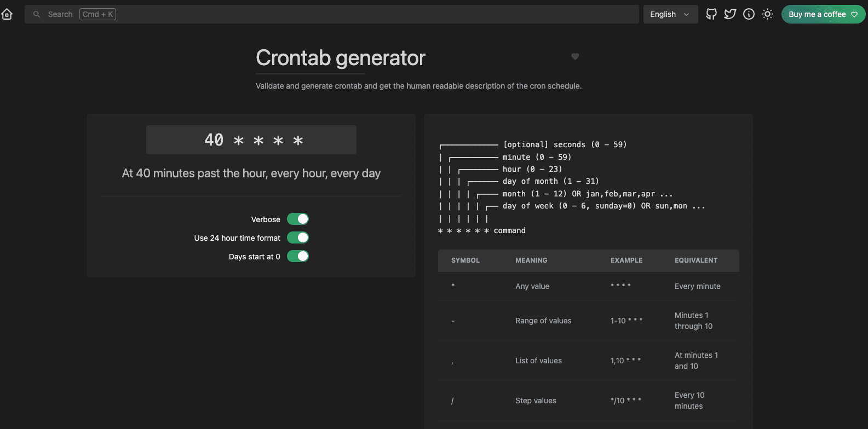868x429 pixels.
Task: Select the 'List of values' cell
Action: pyautogui.click(x=538, y=361)
